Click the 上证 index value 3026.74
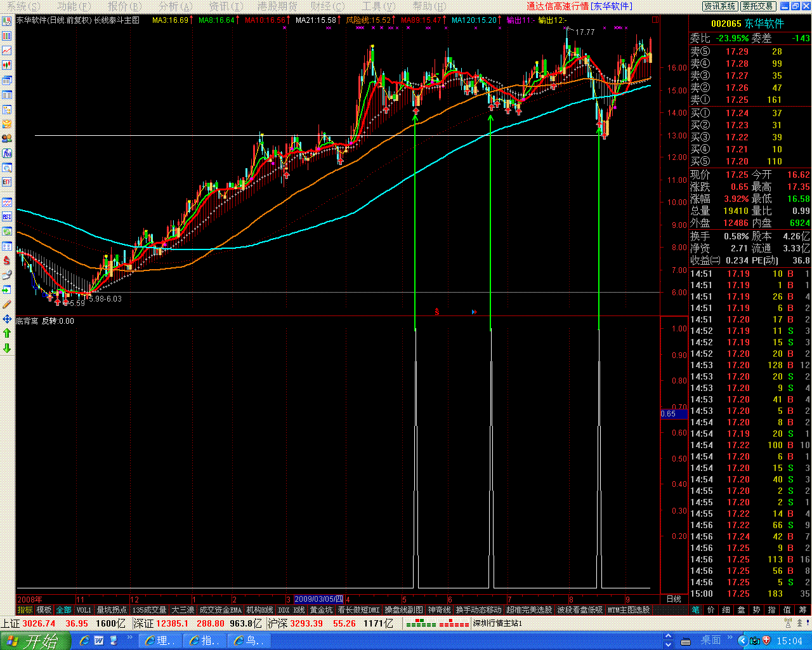This screenshot has height=650, width=812. [39, 623]
